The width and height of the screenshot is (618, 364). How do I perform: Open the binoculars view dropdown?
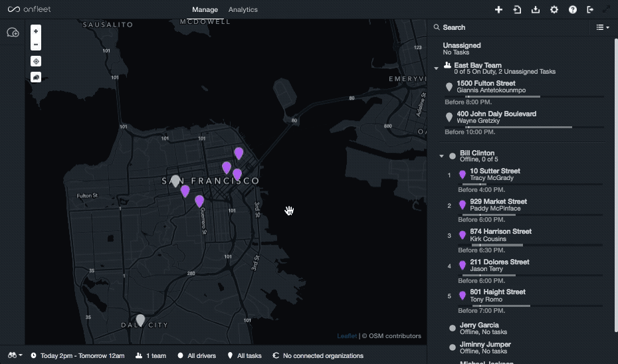(15, 355)
